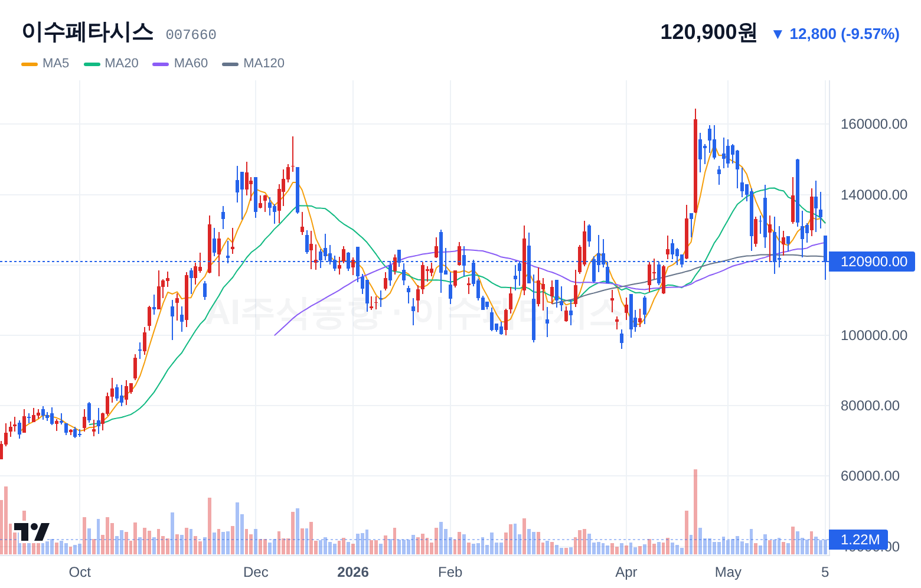Click the Dec label on the time axis
Image resolution: width=921 pixels, height=588 pixels.
point(256,572)
